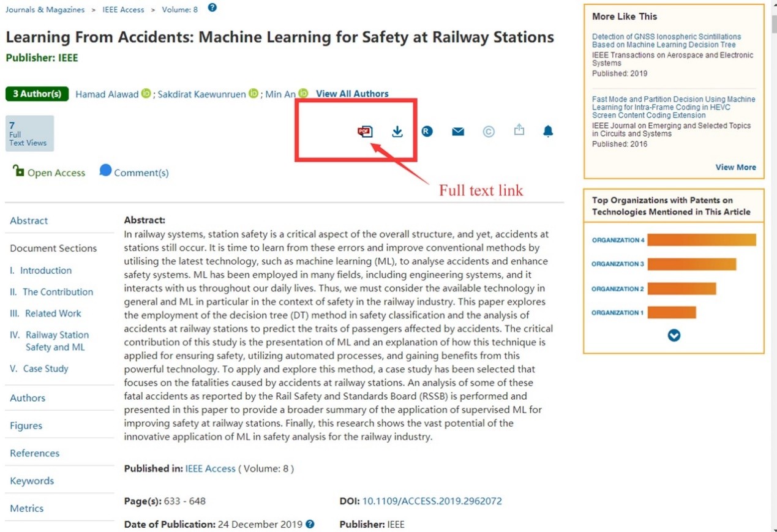Click the View All Authors link

[352, 94]
